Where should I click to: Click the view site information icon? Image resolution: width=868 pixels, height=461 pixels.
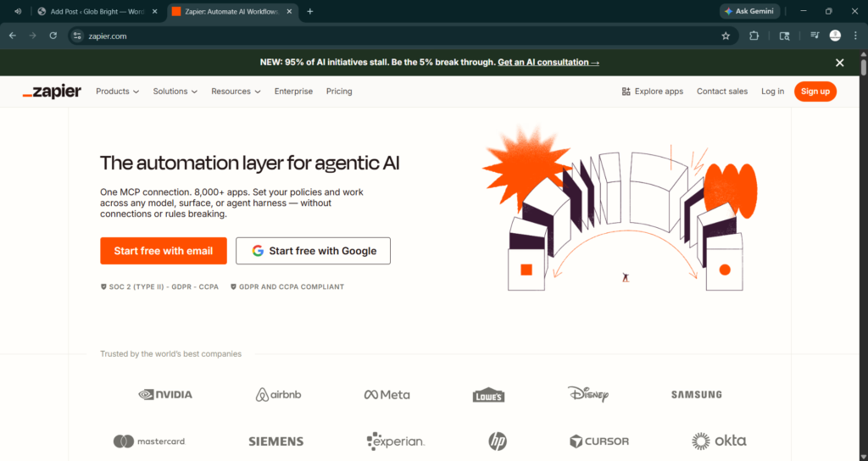(77, 36)
